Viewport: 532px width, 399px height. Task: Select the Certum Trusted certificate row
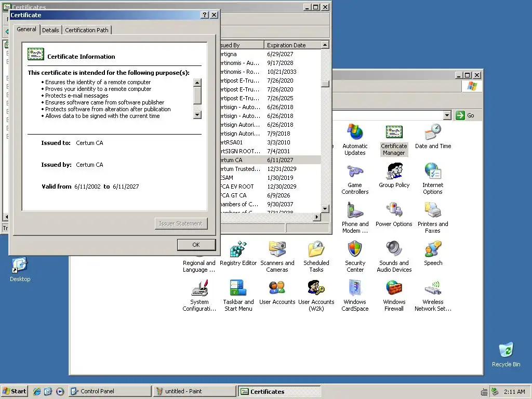270,169
